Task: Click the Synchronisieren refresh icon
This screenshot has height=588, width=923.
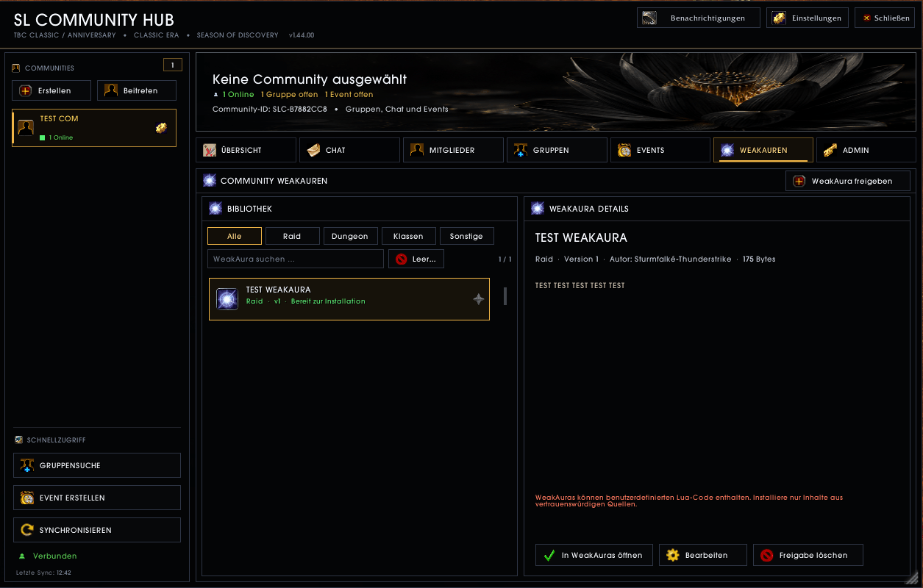Action: tap(27, 530)
